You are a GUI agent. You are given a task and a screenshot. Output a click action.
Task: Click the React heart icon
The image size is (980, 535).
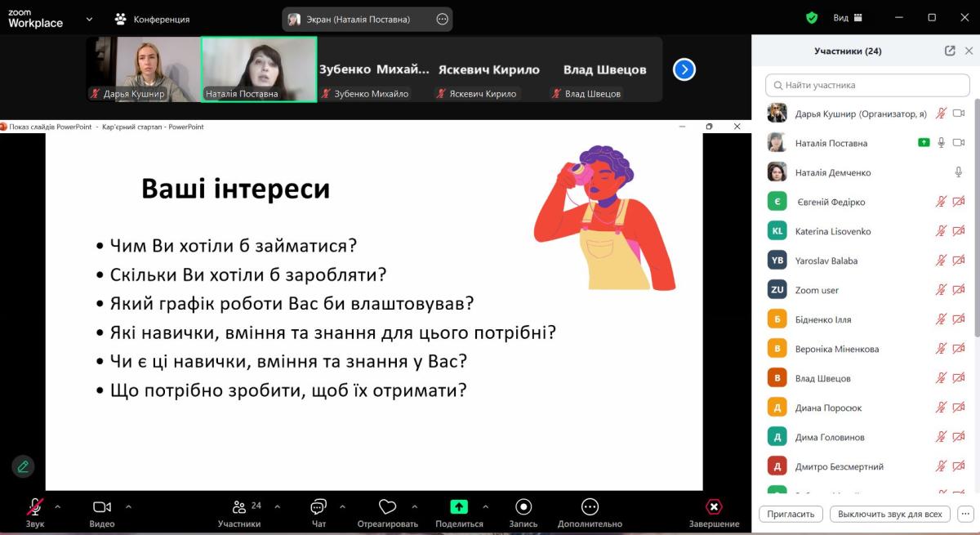point(387,507)
